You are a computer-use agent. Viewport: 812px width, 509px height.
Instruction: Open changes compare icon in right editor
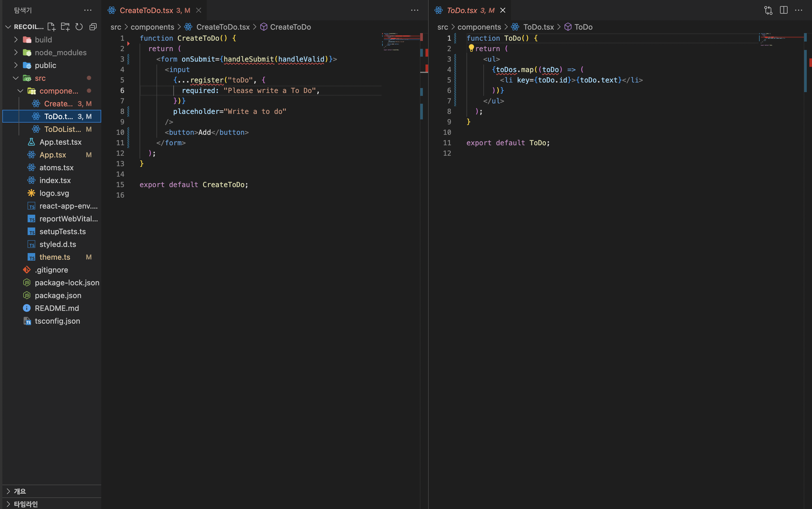(768, 10)
